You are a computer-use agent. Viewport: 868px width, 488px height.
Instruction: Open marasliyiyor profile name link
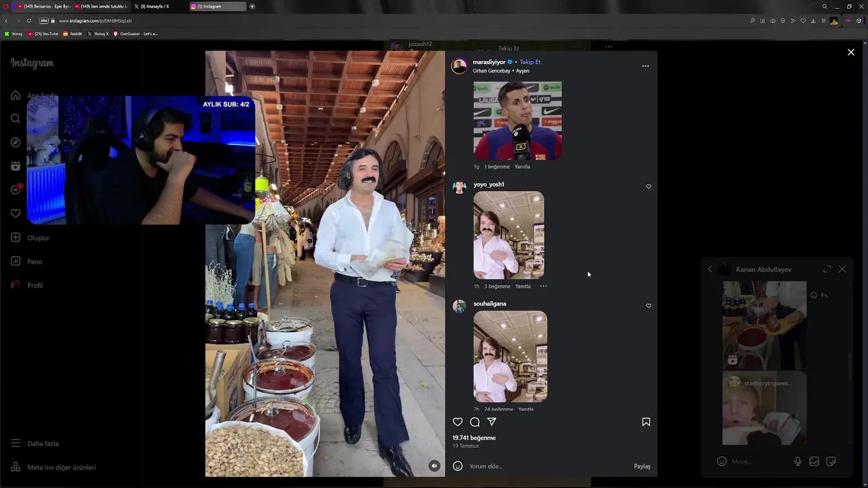click(x=489, y=62)
